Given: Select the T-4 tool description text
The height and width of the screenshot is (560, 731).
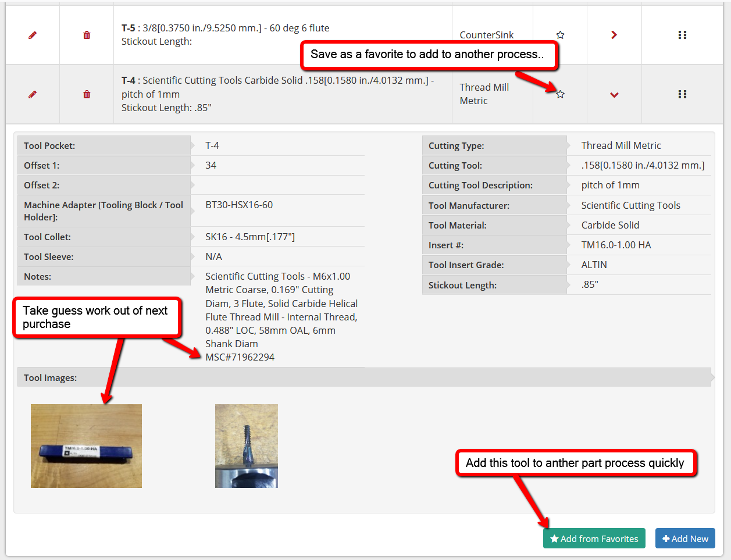Looking at the screenshot, I should [278, 94].
